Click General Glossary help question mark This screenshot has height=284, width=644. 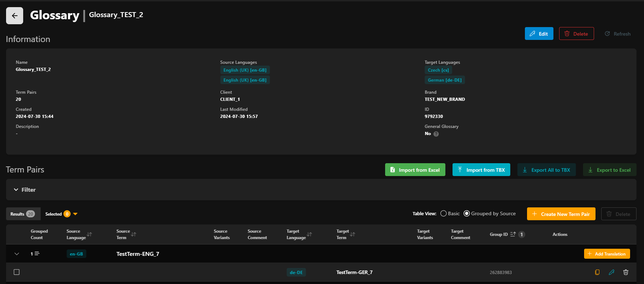click(x=436, y=134)
